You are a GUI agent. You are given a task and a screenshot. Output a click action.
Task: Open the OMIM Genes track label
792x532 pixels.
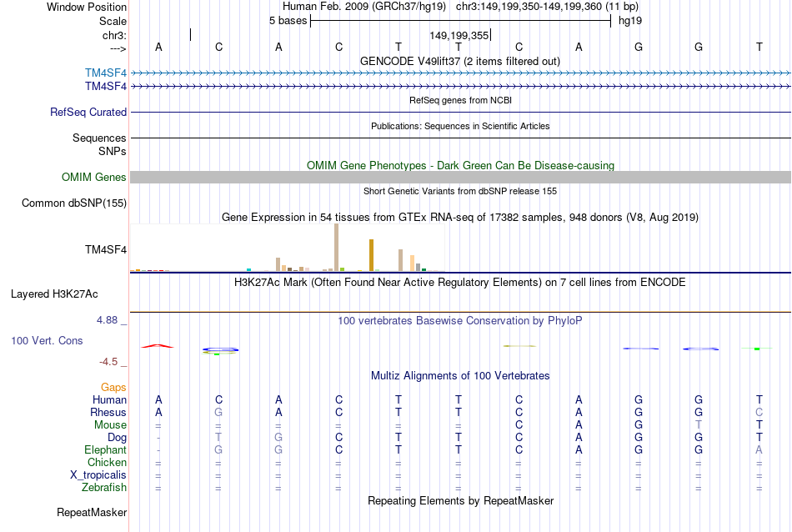(93, 178)
